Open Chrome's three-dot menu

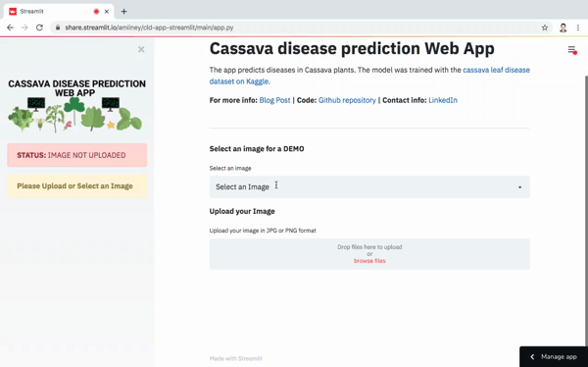pos(578,27)
